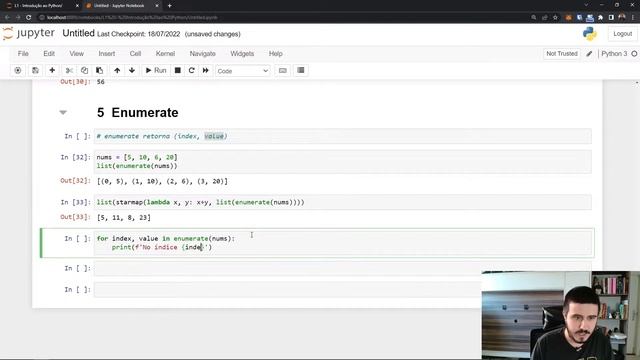Restart the kernel using the circular arrow
The width and height of the screenshot is (640, 360).
pyautogui.click(x=191, y=71)
